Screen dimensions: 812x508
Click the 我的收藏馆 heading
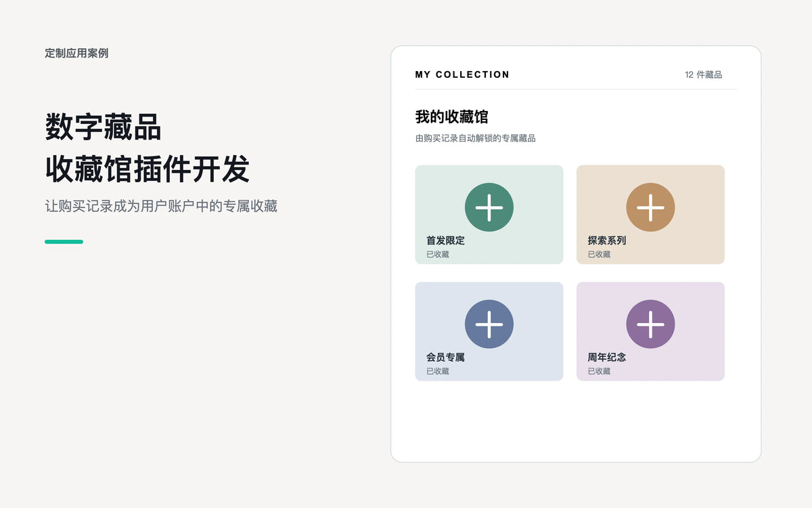[452, 117]
